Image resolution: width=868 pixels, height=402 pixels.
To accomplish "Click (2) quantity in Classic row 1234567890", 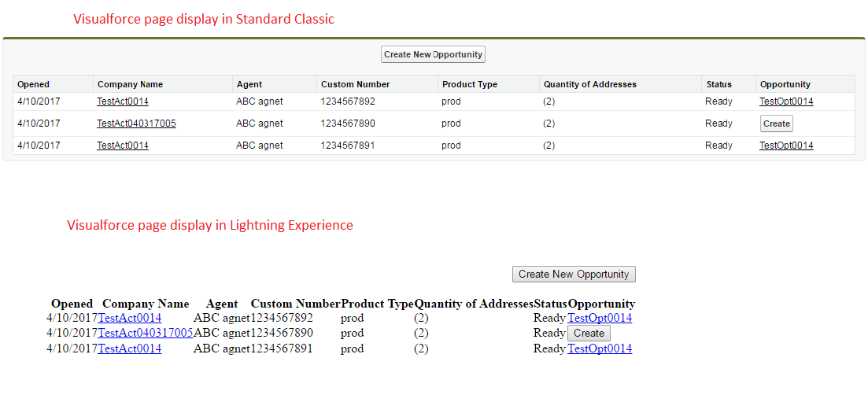I will coord(549,124).
